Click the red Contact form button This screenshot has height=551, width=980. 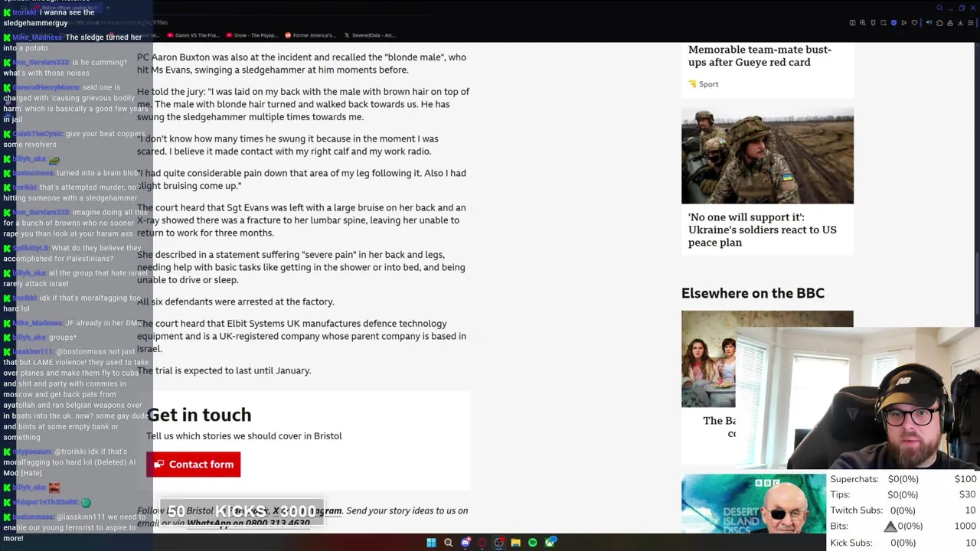point(194,465)
